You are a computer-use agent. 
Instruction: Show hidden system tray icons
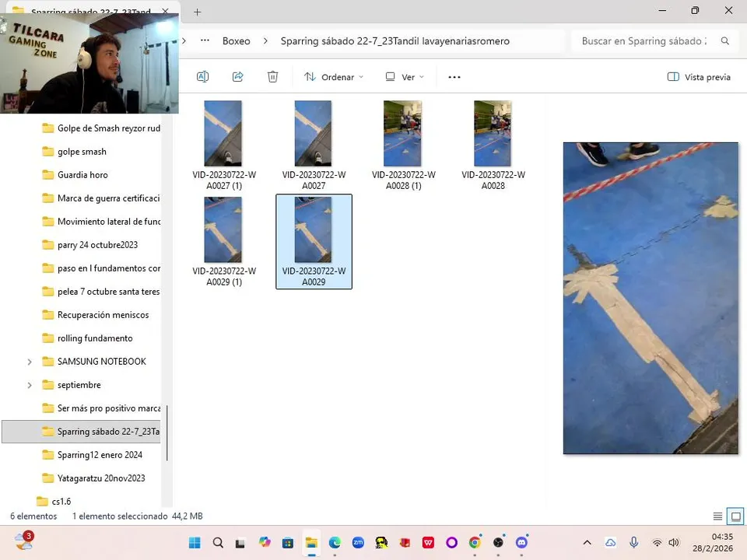pos(587,542)
